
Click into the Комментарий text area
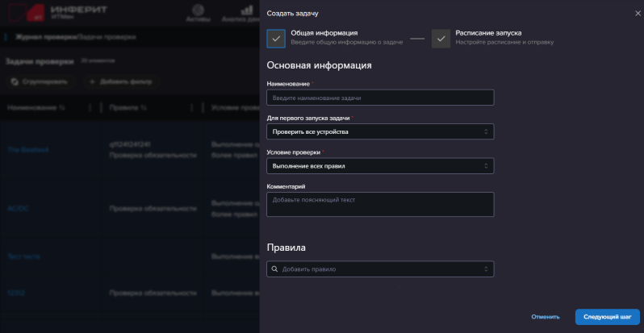click(379, 204)
